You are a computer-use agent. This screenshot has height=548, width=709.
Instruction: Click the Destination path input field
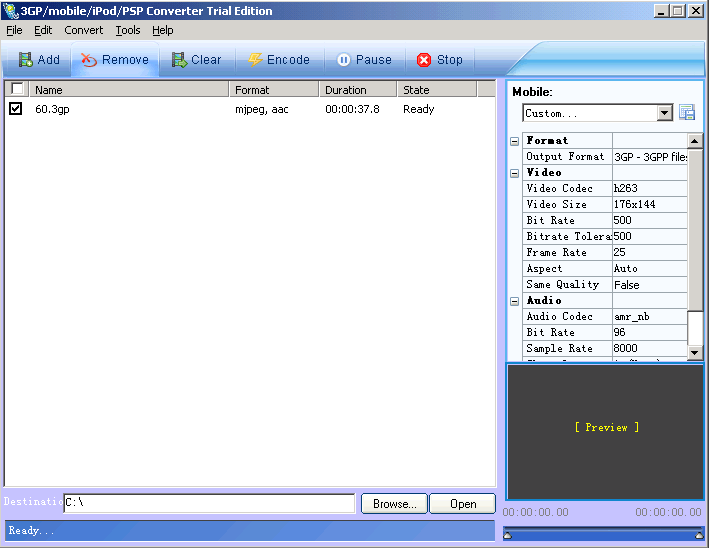pyautogui.click(x=209, y=503)
